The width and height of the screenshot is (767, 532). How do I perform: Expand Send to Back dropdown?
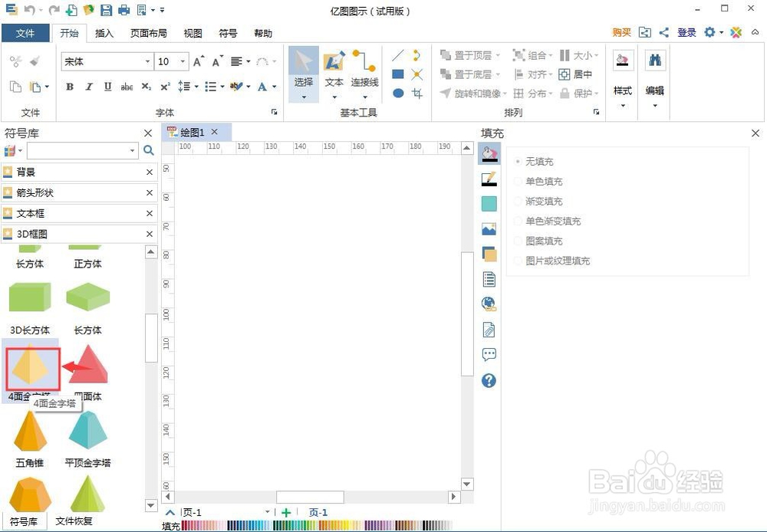498,74
